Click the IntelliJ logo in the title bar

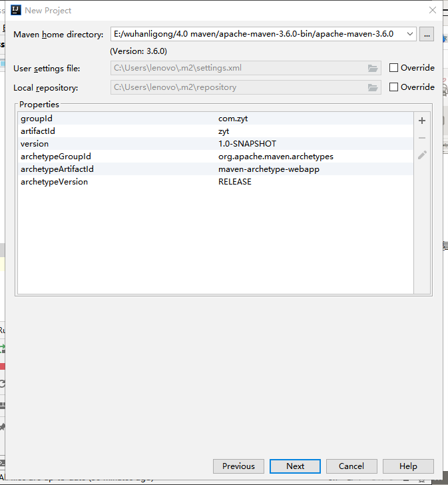point(16,10)
